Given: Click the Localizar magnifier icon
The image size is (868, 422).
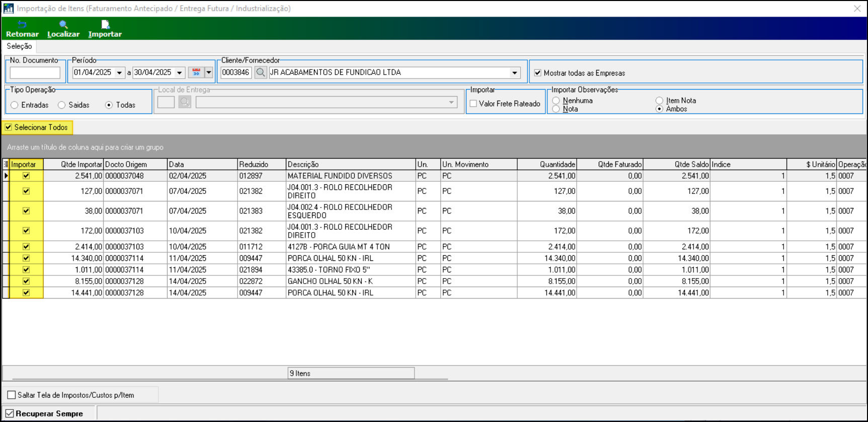Looking at the screenshot, I should [63, 24].
